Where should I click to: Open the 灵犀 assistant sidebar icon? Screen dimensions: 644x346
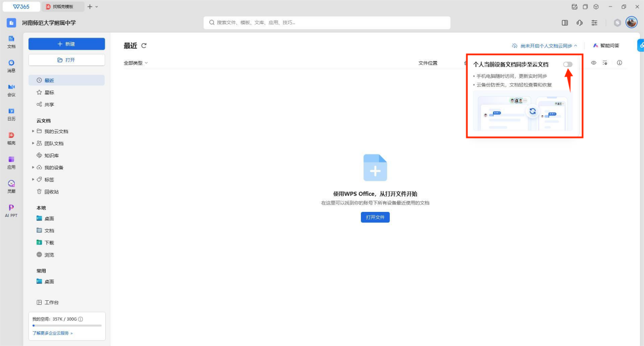point(11,186)
